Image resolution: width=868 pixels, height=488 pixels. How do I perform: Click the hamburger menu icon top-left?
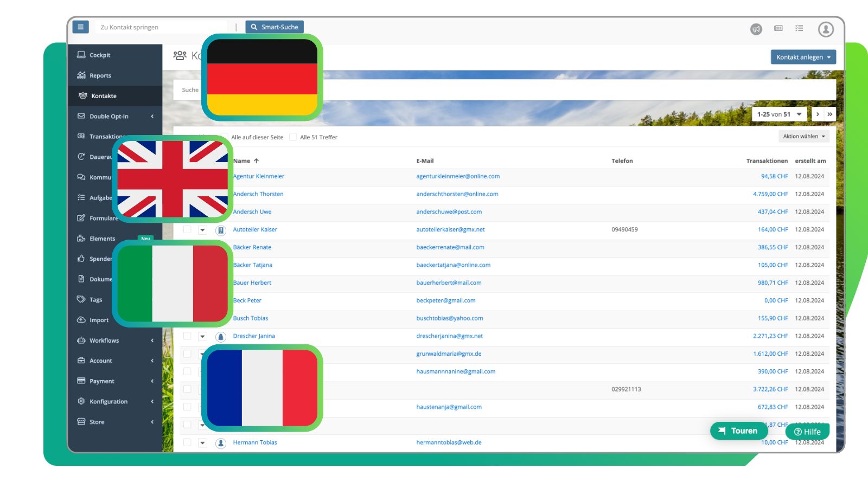point(80,27)
